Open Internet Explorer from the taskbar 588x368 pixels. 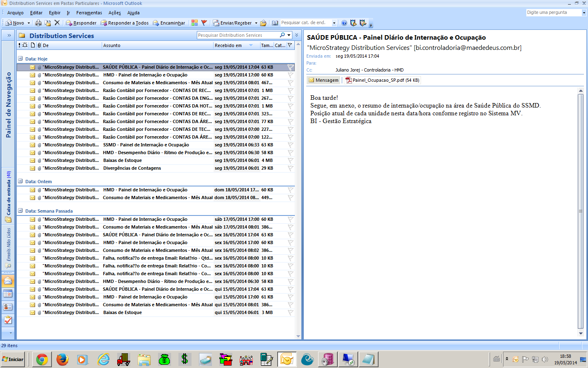(103, 359)
